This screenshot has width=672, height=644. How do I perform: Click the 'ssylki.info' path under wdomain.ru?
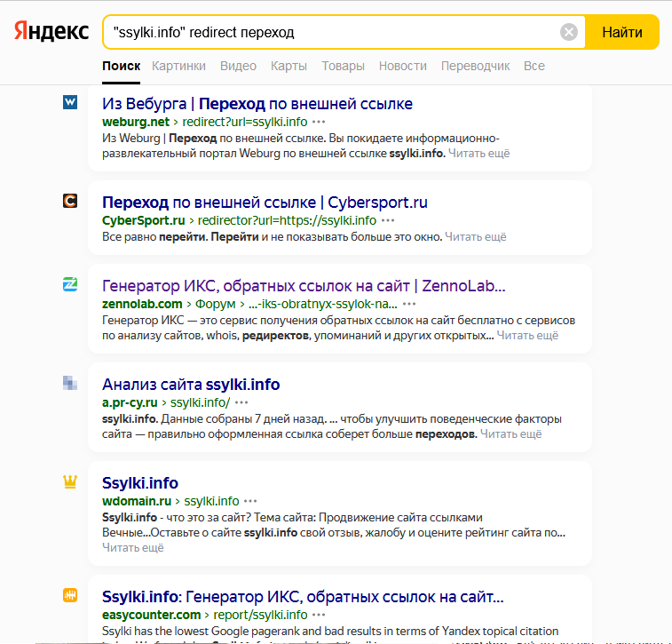click(x=211, y=502)
